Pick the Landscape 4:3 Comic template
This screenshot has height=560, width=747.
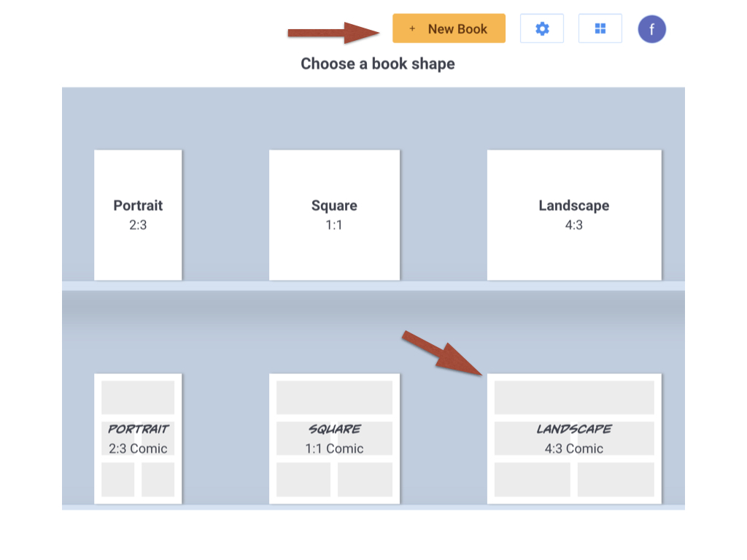pyautogui.click(x=574, y=438)
